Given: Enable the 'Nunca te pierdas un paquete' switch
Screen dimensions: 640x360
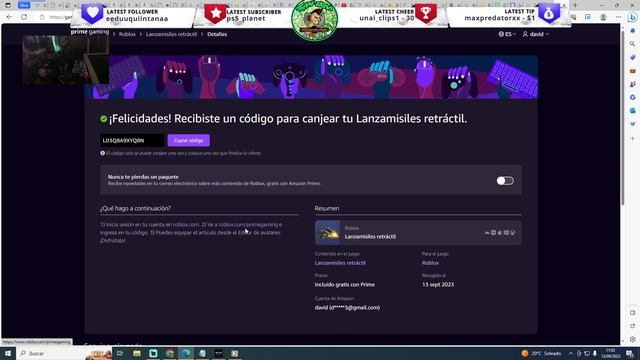Looking at the screenshot, I should coord(505,180).
